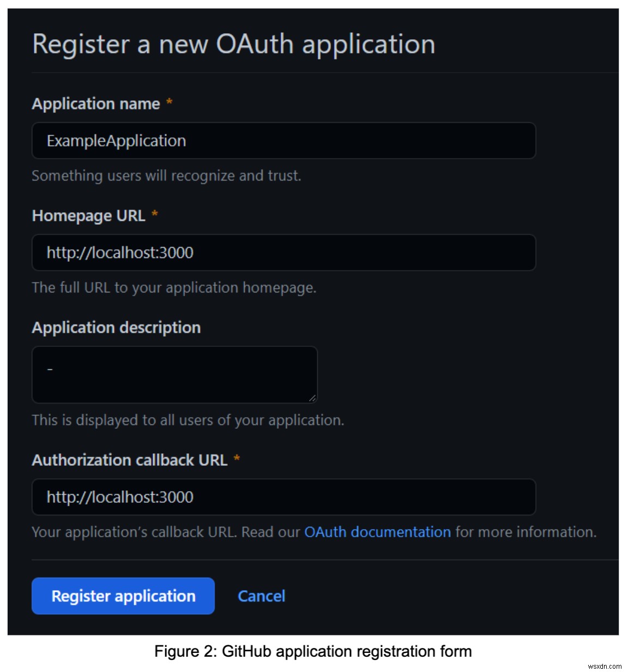Click the Application name field label
The height and width of the screenshot is (672, 628).
(95, 104)
